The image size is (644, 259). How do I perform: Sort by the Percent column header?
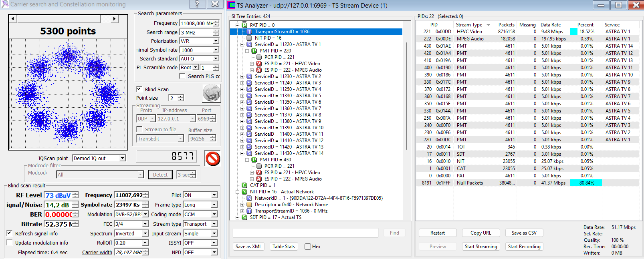click(x=586, y=25)
